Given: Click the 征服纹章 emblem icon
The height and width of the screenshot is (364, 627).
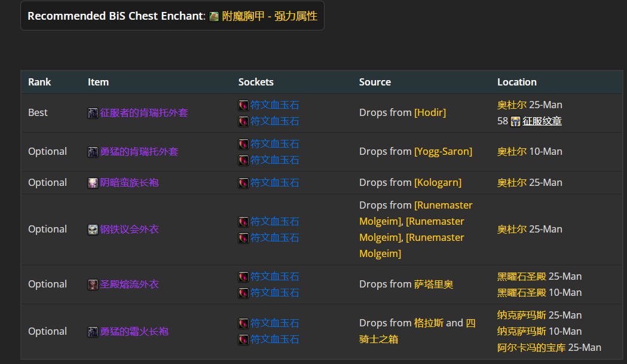Looking at the screenshot, I should pos(515,121).
